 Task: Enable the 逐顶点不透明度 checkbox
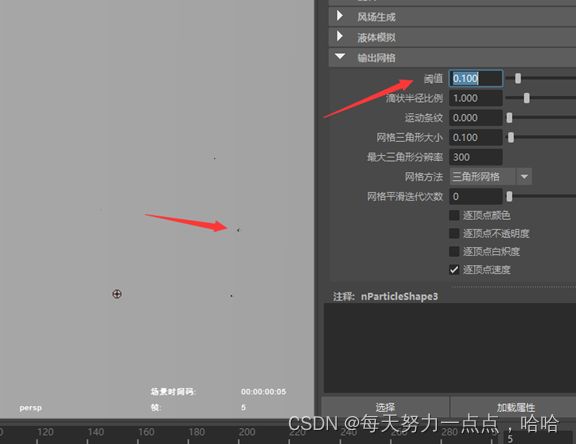coord(454,233)
